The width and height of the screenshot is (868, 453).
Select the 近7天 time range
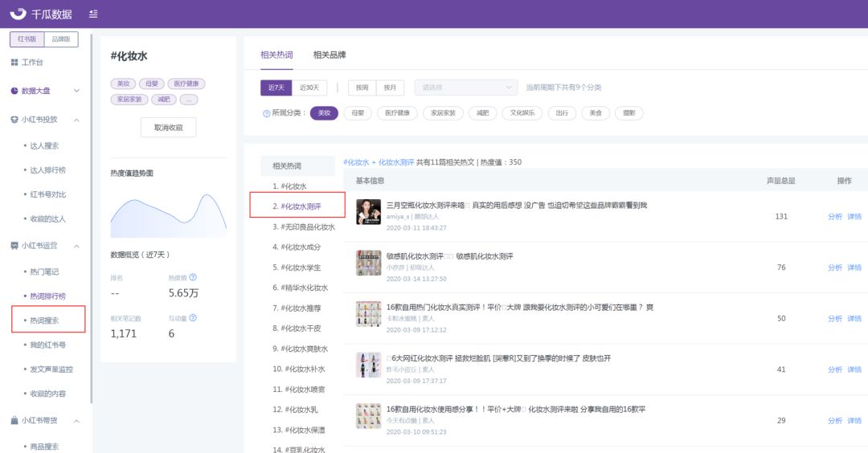[x=276, y=88]
